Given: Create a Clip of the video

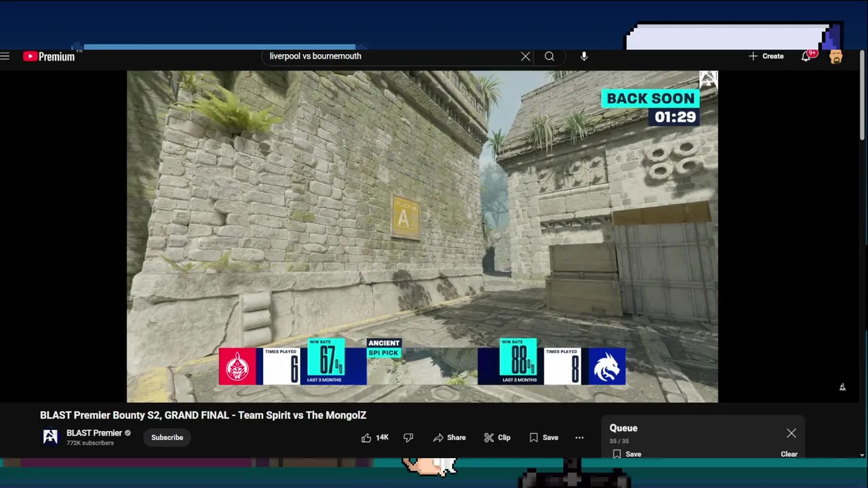Looking at the screenshot, I should click(x=497, y=438).
